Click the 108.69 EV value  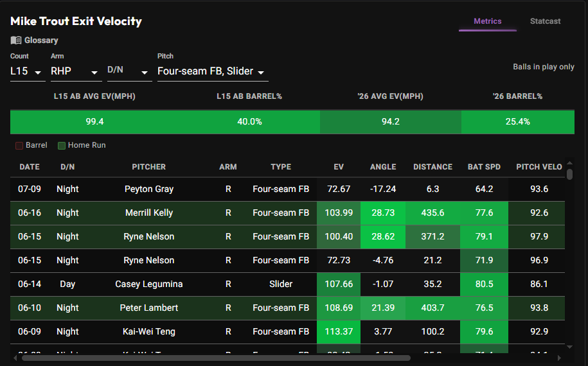[x=339, y=308]
